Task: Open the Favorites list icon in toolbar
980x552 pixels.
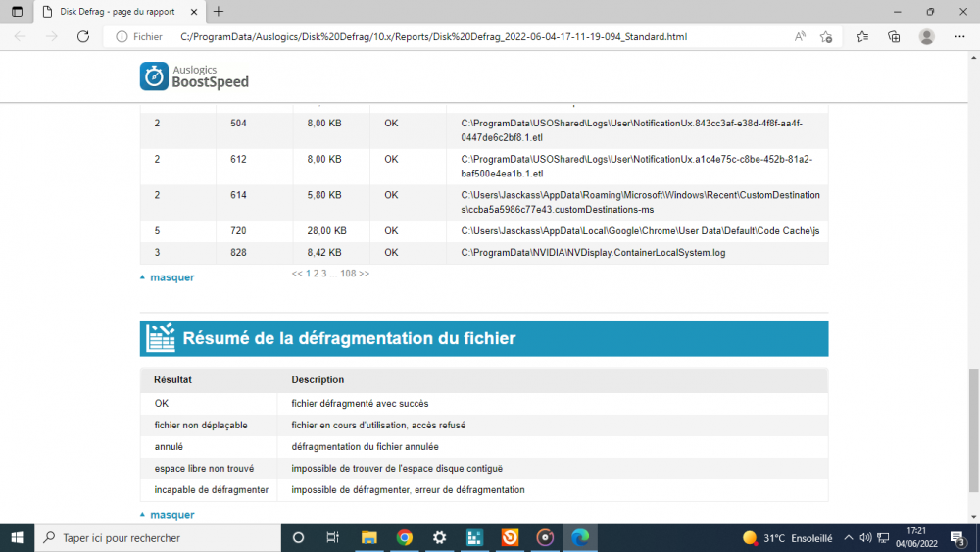Action: point(862,36)
